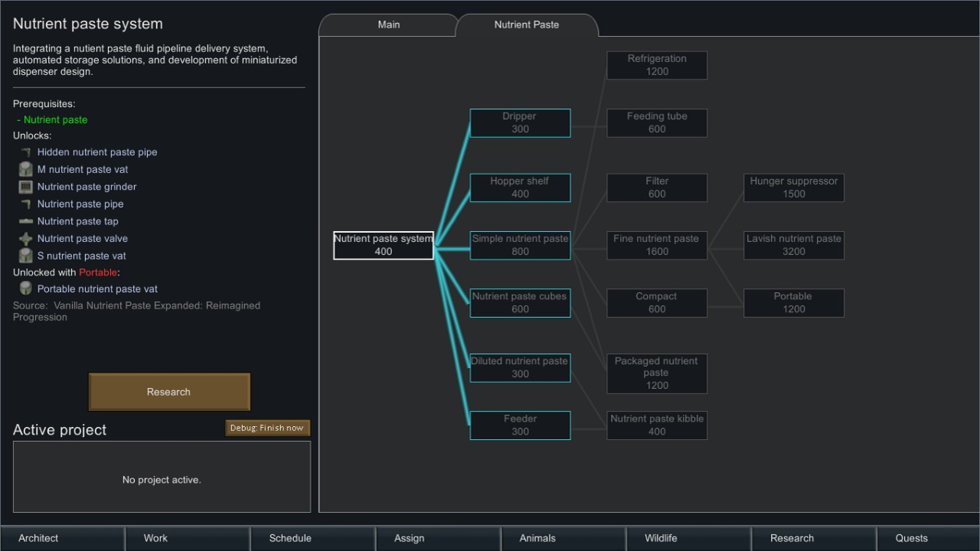Click the brown Research button
980x551 pixels.
click(169, 392)
